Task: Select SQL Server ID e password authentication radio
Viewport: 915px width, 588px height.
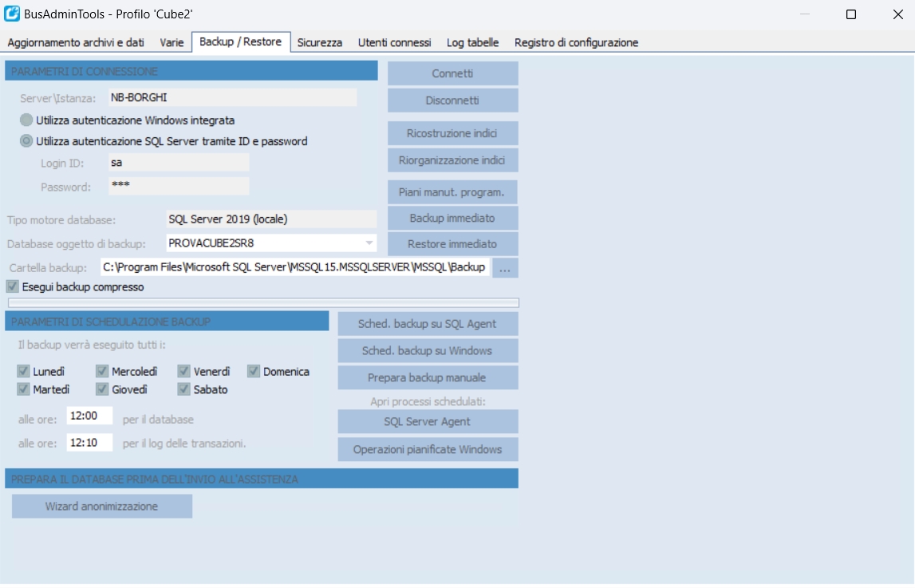Action: [26, 141]
